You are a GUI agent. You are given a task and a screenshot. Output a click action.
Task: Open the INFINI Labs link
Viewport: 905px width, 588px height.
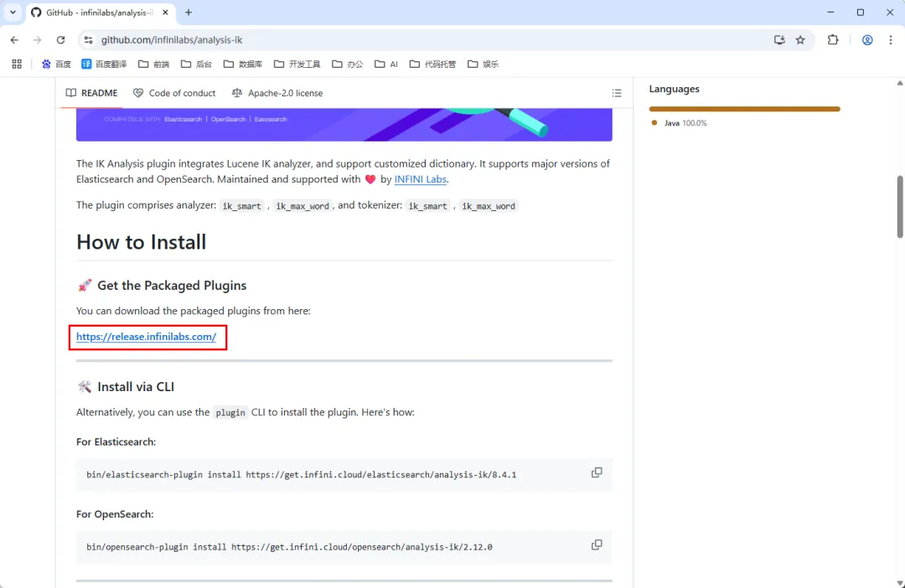[x=420, y=179]
